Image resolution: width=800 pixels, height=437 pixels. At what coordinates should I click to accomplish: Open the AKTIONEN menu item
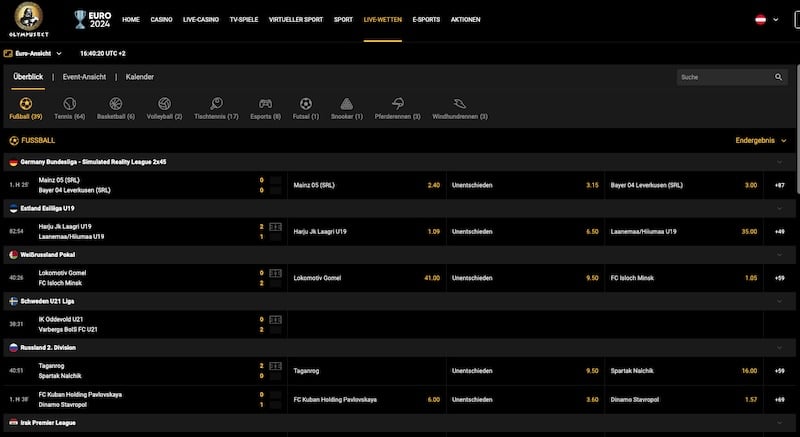(x=465, y=19)
